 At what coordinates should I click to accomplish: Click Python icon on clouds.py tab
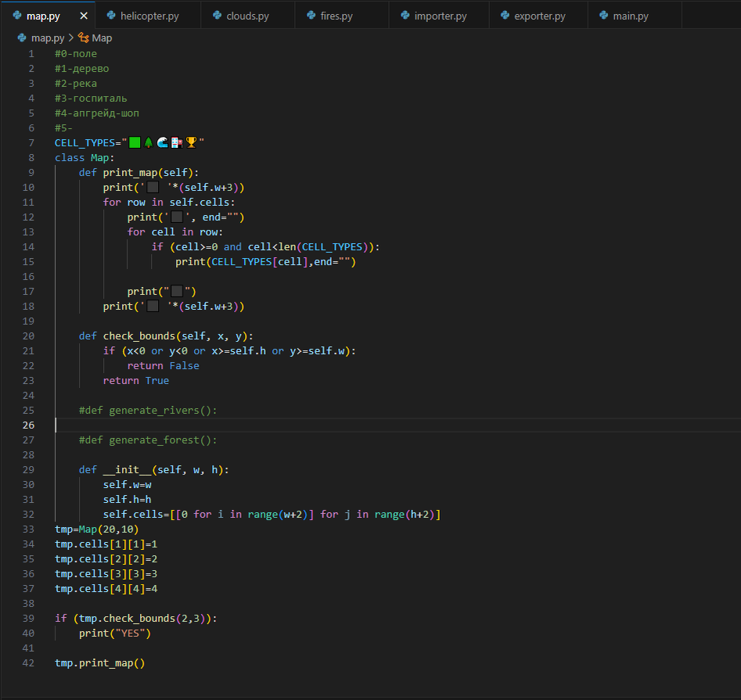217,15
